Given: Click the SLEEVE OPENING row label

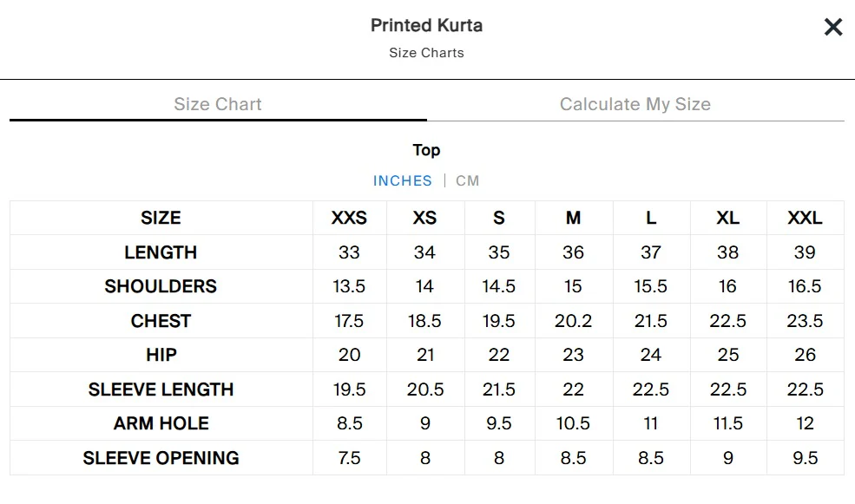Looking at the screenshot, I should pos(161,458).
